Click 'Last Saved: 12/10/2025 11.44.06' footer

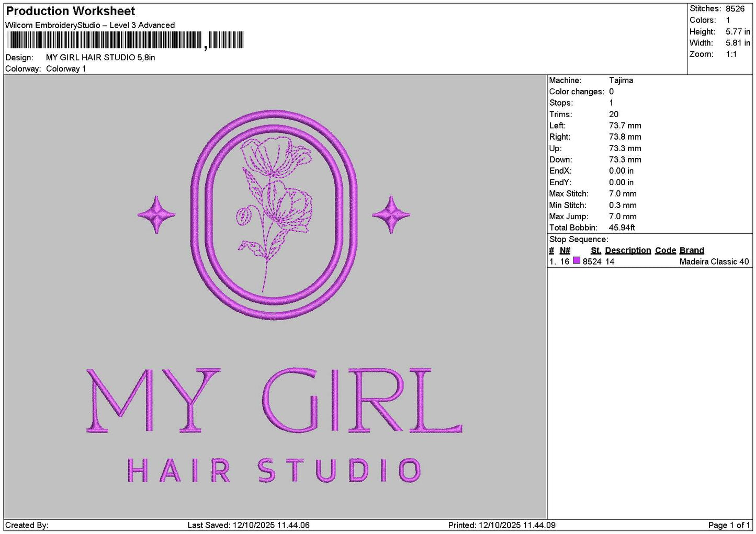249,526
